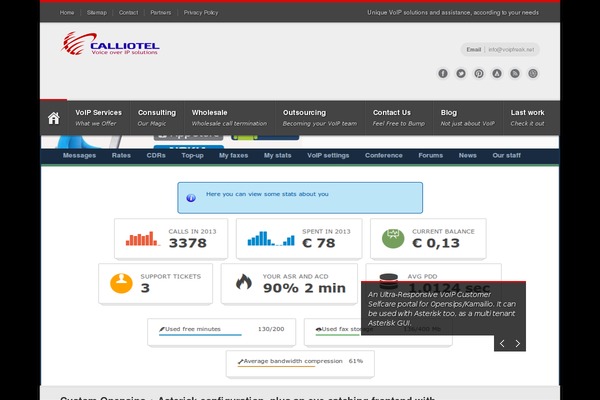Click the Used fax storage progress bar

(338, 335)
